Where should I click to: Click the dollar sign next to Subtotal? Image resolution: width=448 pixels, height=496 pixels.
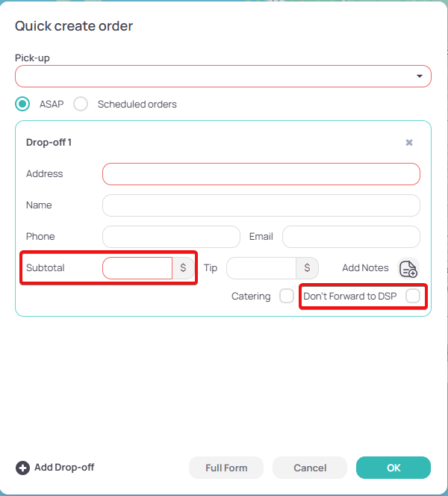(x=183, y=268)
